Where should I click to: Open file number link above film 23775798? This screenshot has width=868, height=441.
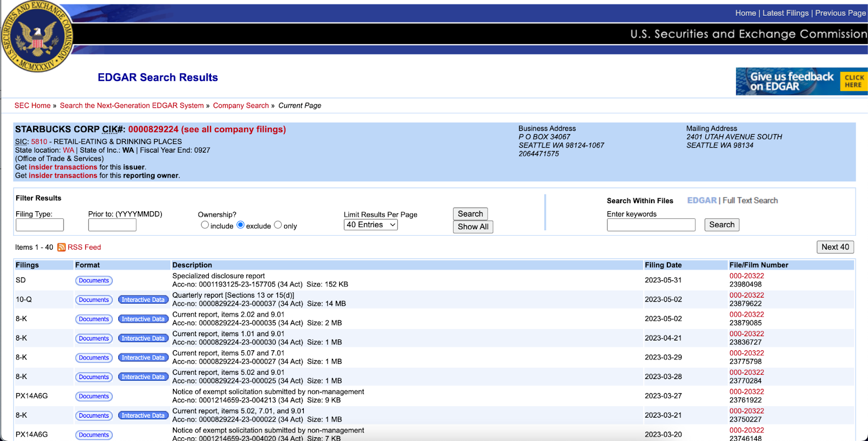pyautogui.click(x=746, y=353)
